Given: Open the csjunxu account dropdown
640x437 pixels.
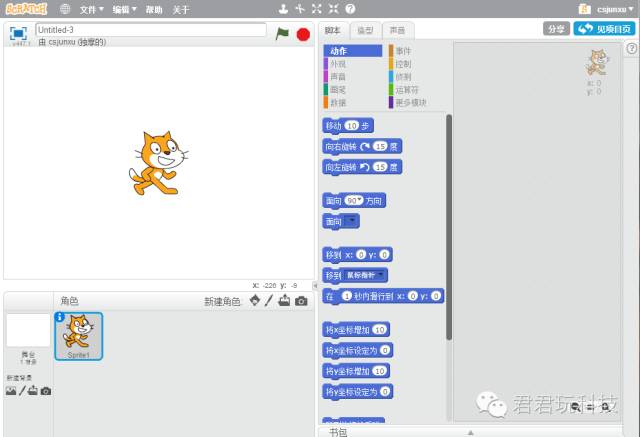Looking at the screenshot, I should click(x=615, y=9).
